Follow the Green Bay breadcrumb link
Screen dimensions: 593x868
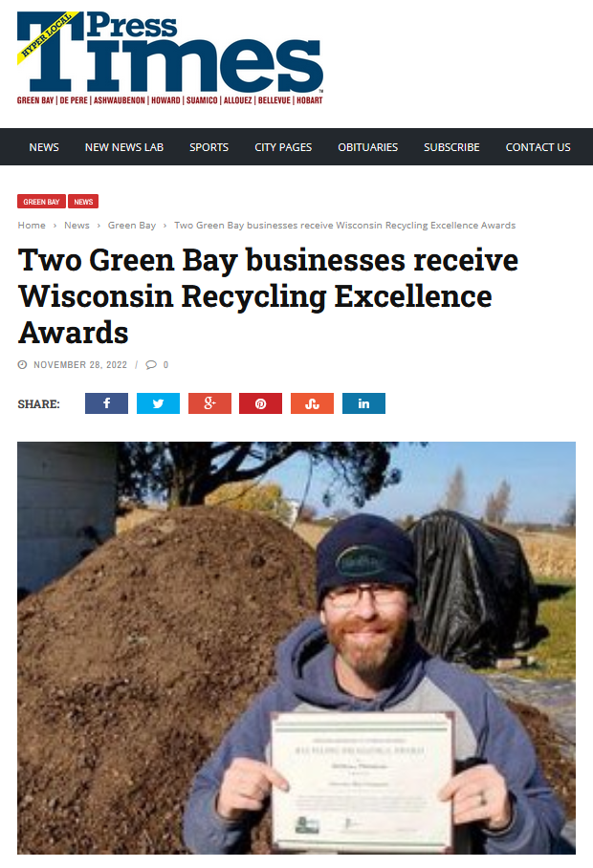(x=132, y=226)
